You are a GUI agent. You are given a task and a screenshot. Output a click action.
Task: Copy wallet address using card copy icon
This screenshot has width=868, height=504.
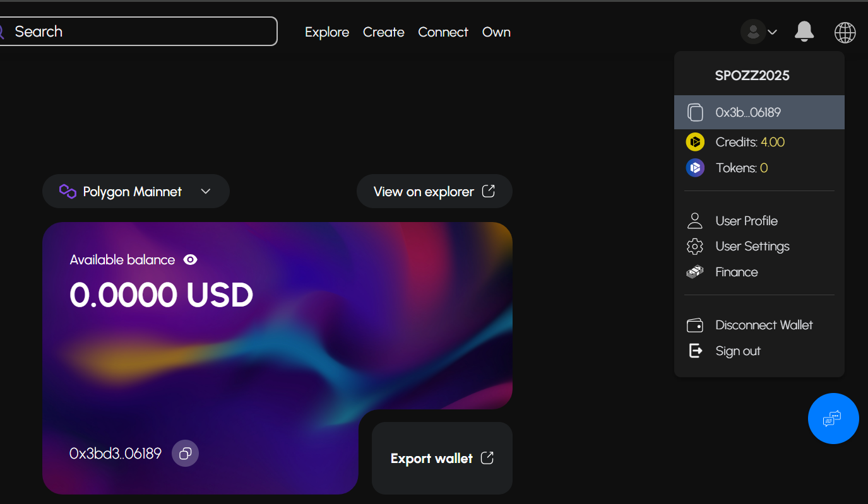pyautogui.click(x=186, y=453)
